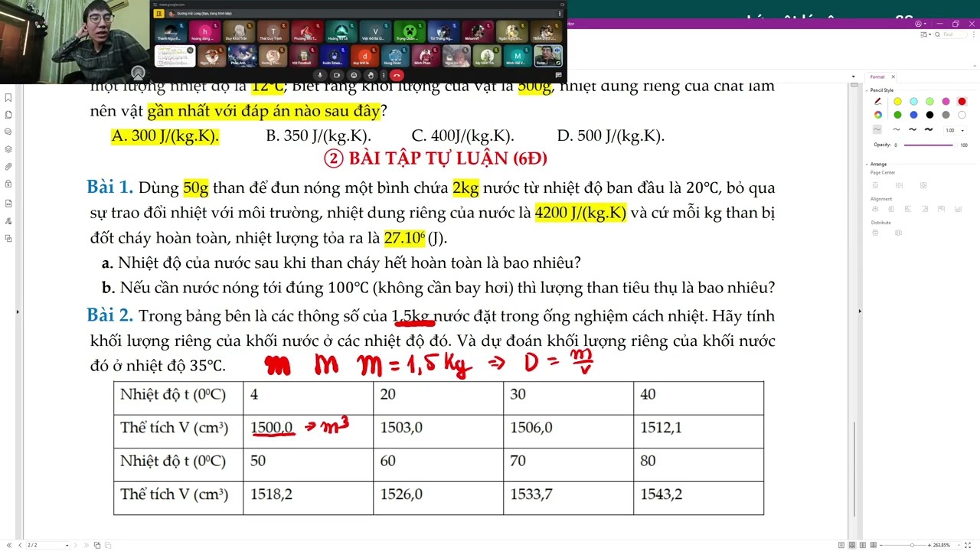980x551 pixels.
Task: Pick the white pencil color
Action: [x=962, y=115]
